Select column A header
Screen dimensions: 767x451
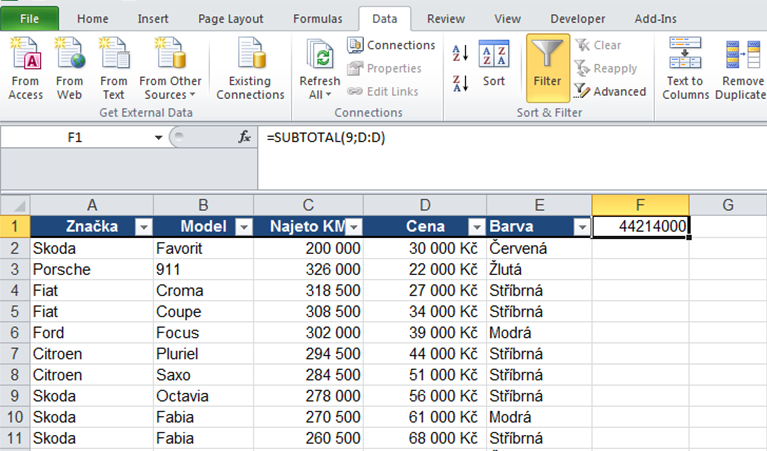92,204
